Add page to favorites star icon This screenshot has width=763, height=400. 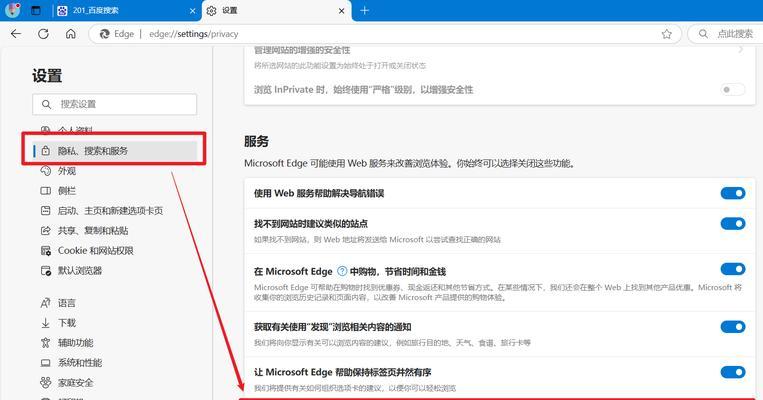[667, 34]
